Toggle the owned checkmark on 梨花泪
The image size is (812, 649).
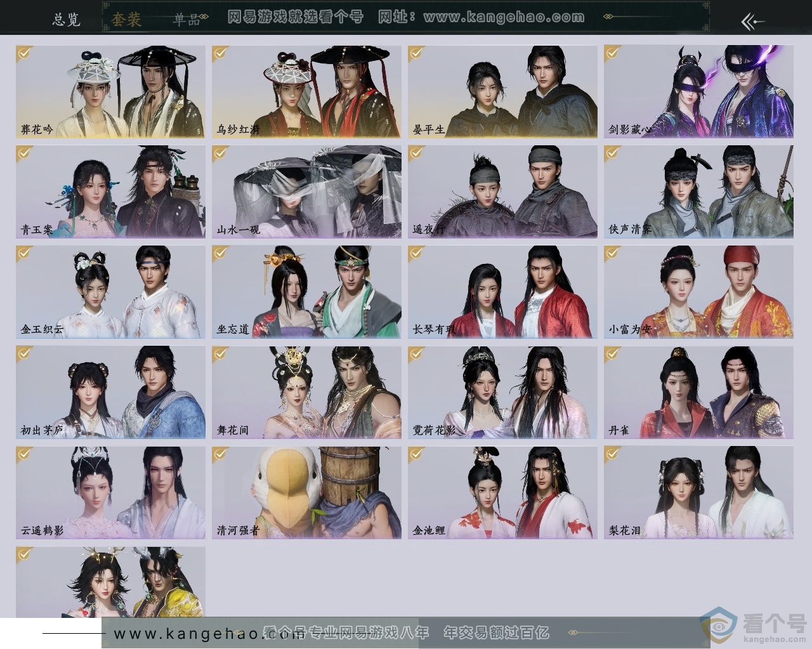pos(612,454)
